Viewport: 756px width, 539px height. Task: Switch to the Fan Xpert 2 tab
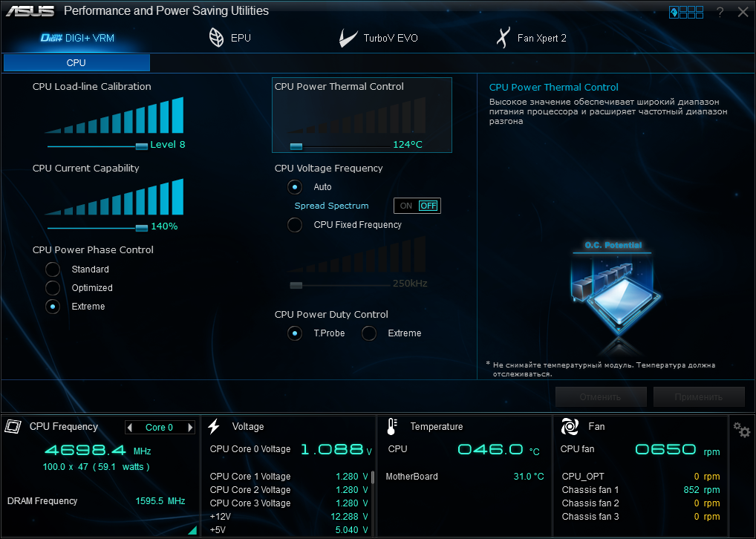click(531, 38)
